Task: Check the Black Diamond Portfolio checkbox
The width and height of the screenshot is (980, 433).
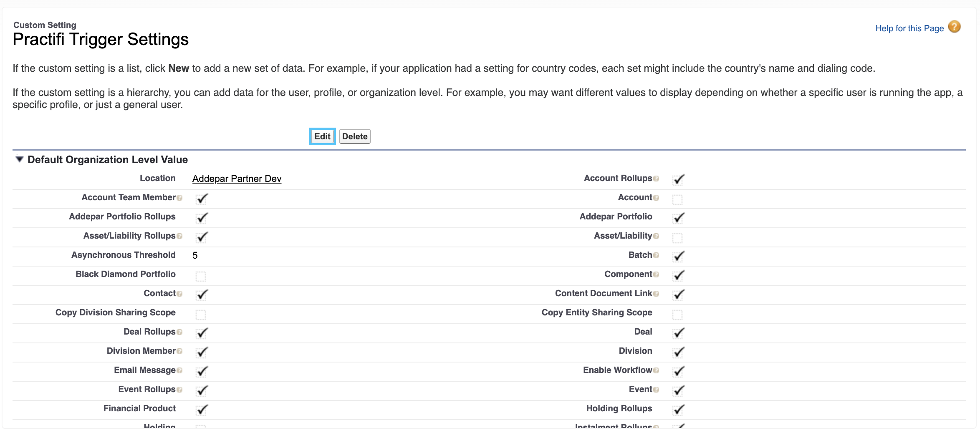Action: pos(201,276)
